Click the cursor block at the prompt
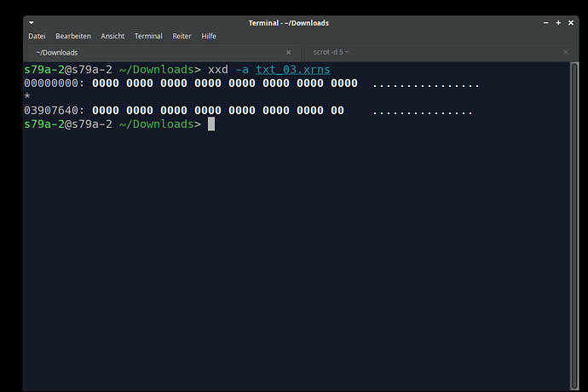This screenshot has height=392, width=588. (x=211, y=124)
